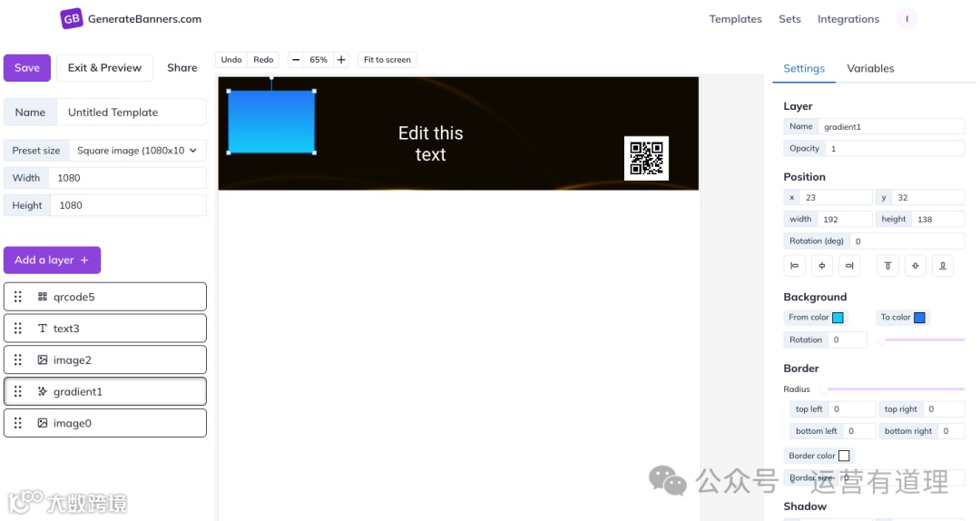Open Sets in the top navigation
Image resolution: width=980 pixels, height=521 pixels.
click(x=789, y=19)
